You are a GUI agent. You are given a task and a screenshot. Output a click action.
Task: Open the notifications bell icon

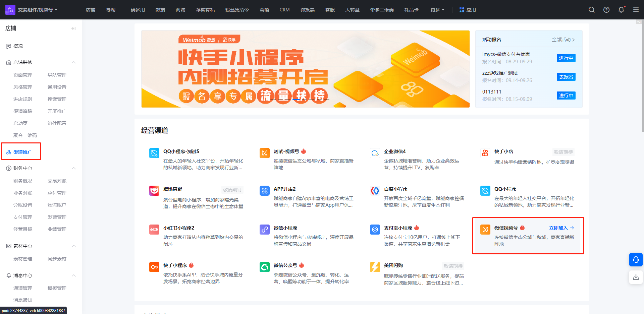point(621,10)
